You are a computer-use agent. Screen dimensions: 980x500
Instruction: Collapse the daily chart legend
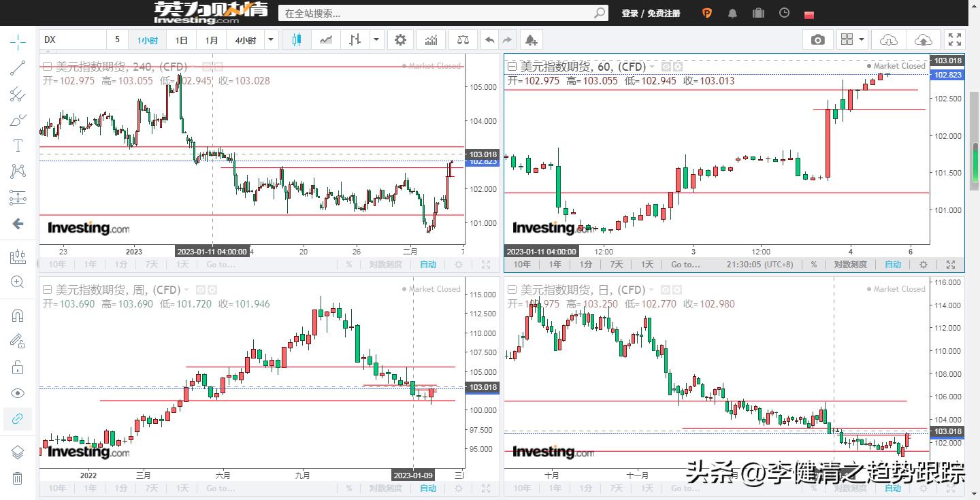pos(512,289)
